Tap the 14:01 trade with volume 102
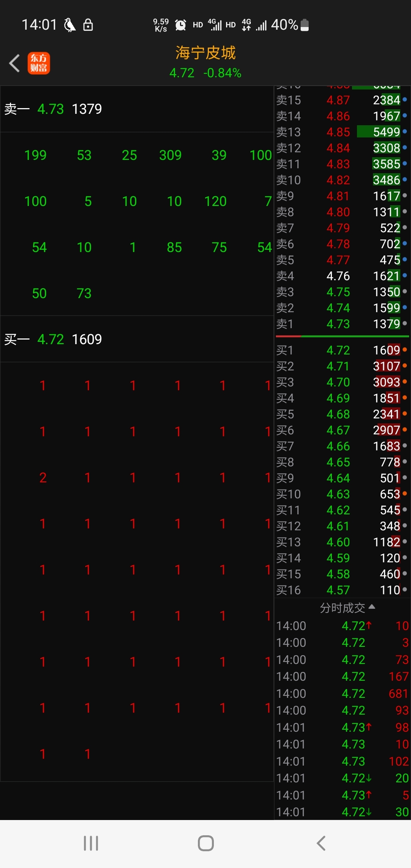Image resolution: width=411 pixels, height=868 pixels. pos(342,761)
